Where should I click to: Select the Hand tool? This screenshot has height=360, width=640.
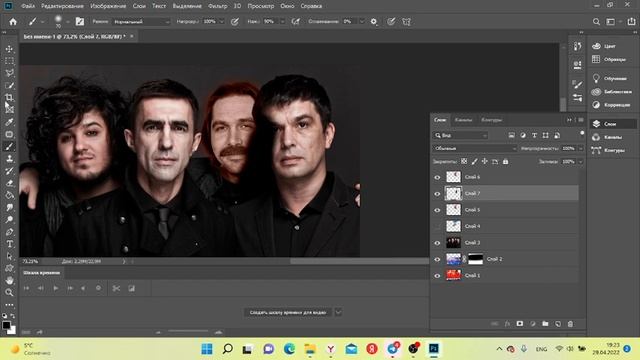pos(9,280)
